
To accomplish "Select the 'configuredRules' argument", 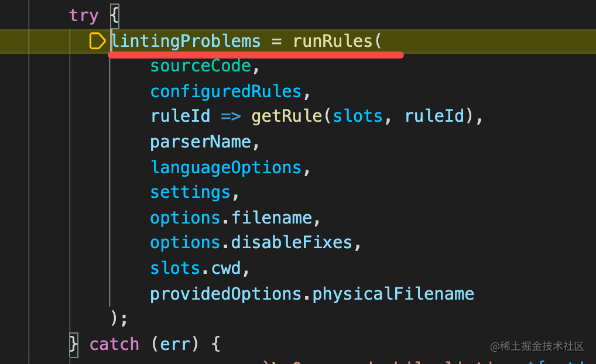I will pyautogui.click(x=226, y=91).
